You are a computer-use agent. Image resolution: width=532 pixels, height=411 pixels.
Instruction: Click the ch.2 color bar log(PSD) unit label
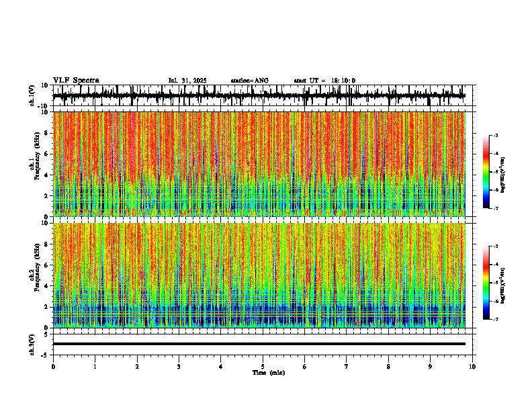[502, 285]
